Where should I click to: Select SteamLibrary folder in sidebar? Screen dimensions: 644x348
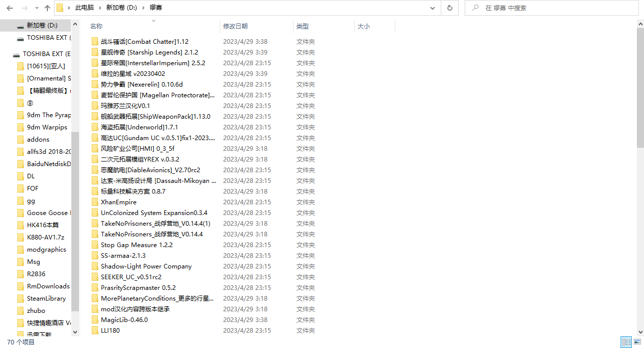click(46, 299)
